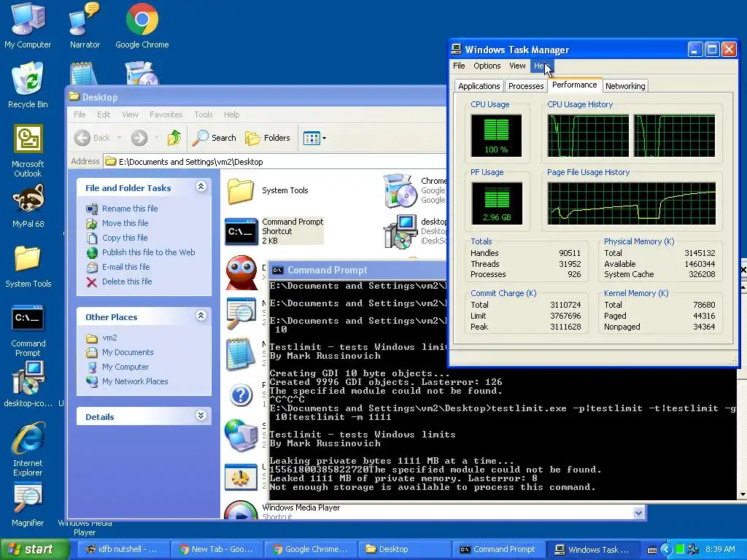
Task: Click Publish this file to the Web
Action: pyautogui.click(x=149, y=252)
